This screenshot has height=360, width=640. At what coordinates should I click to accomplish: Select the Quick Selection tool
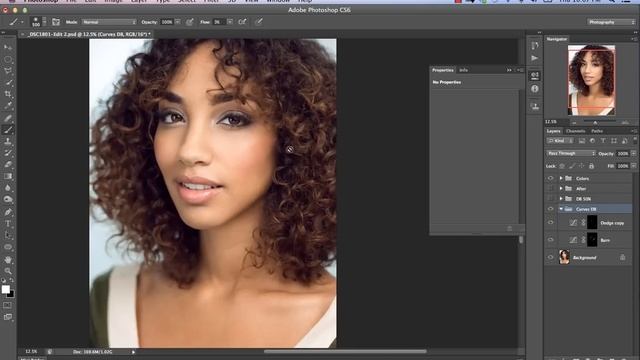[x=8, y=82]
